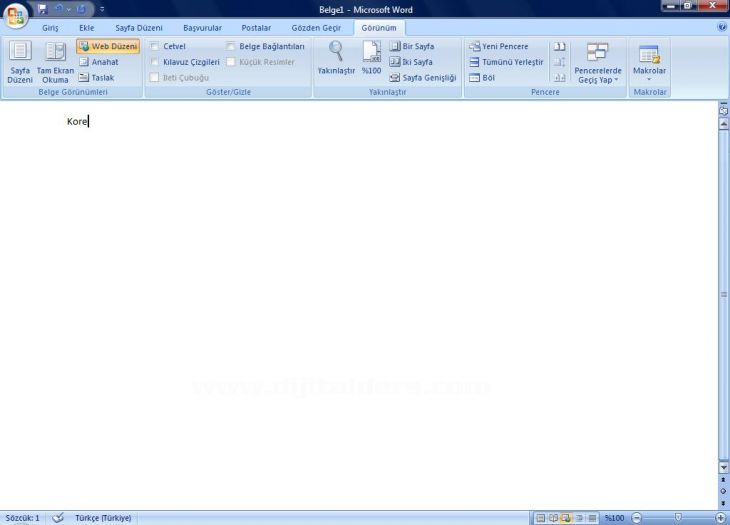Image resolution: width=730 pixels, height=525 pixels.
Task: Open Select Browse Object circle icon
Action: [723, 491]
